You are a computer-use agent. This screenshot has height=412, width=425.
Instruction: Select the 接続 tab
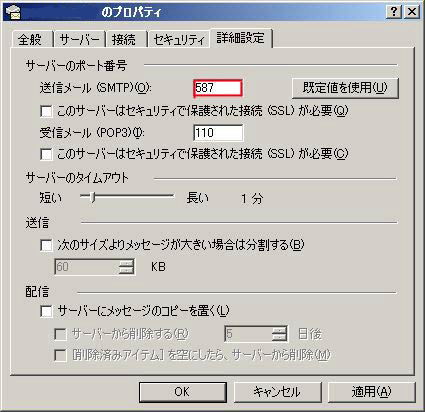(124, 39)
